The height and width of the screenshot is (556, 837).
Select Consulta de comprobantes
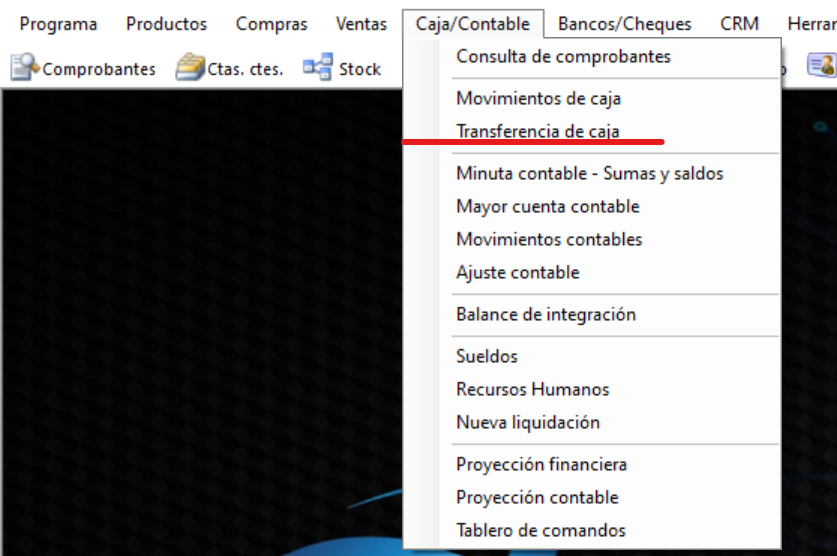tap(592, 56)
